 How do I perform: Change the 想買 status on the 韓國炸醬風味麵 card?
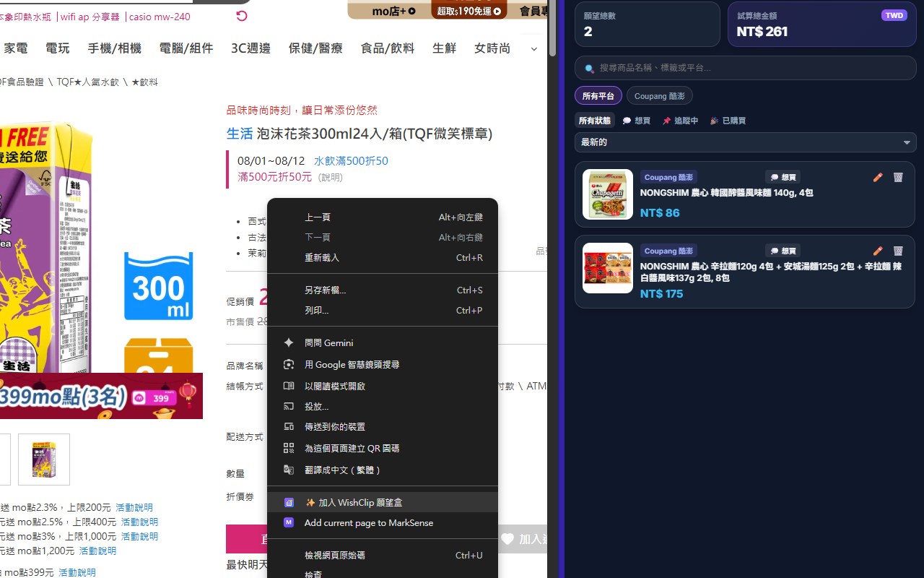pos(783,177)
